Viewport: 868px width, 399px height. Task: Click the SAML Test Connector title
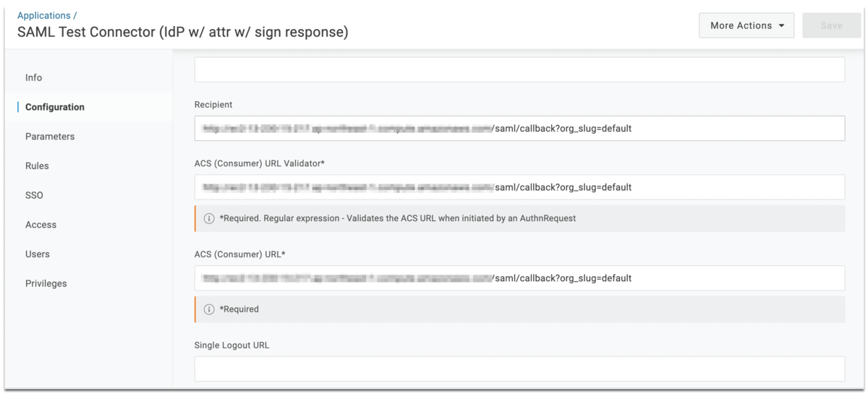[183, 33]
